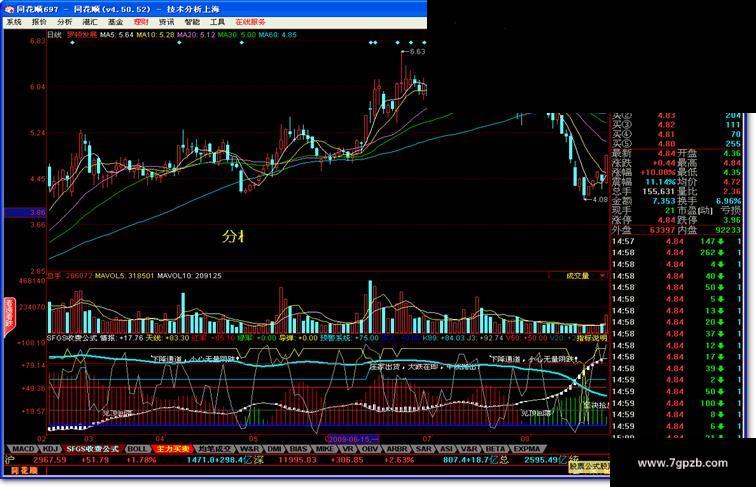This screenshot has height=487, width=756.
Task: Switch to the MACD indicator tab
Action: click(x=24, y=449)
